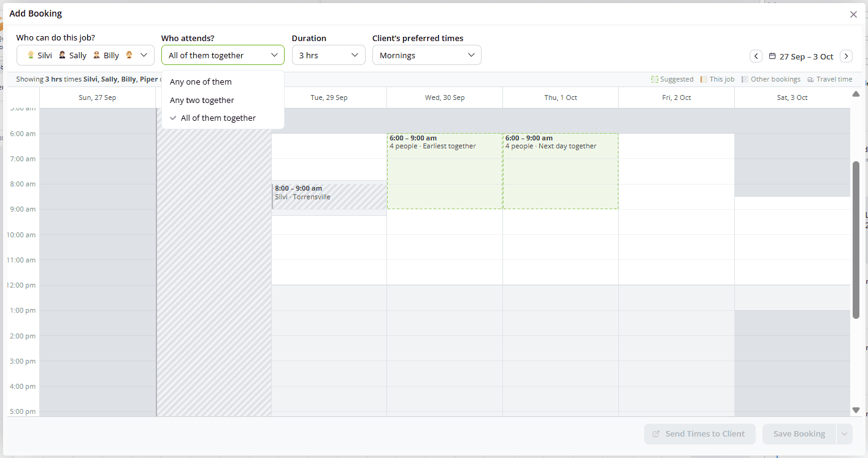Viewport: 868px width, 458px height.
Task: Select Thursday 6:00 – 9:00 am Next day together slot
Action: click(560, 171)
